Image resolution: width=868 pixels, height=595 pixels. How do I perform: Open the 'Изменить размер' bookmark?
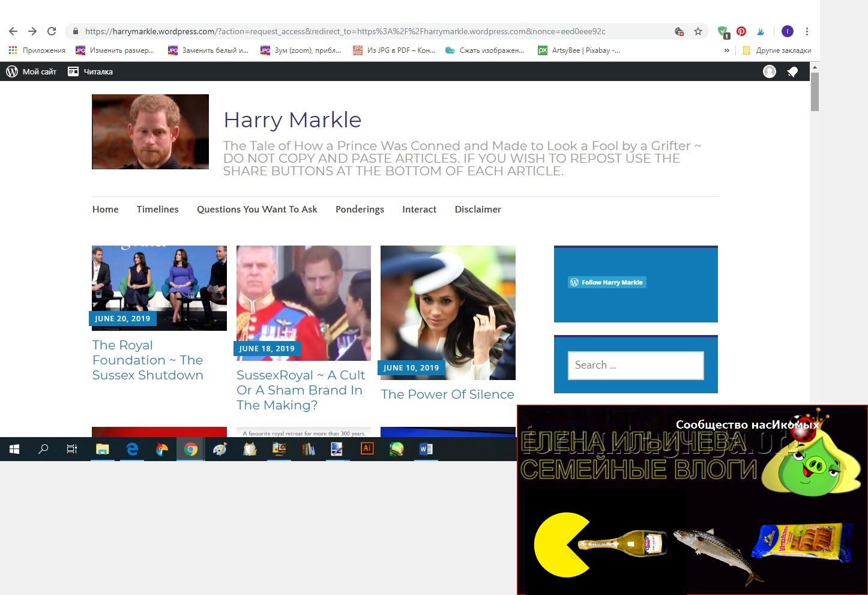[115, 50]
